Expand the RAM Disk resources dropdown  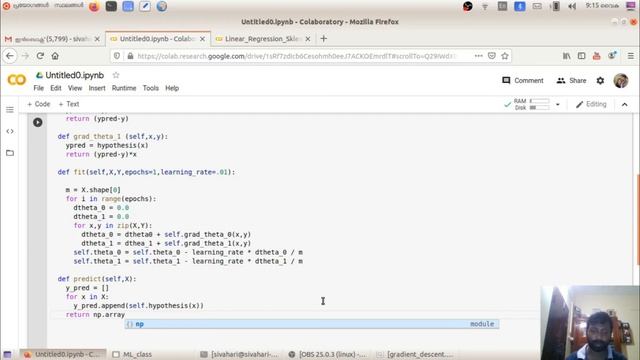[558, 104]
